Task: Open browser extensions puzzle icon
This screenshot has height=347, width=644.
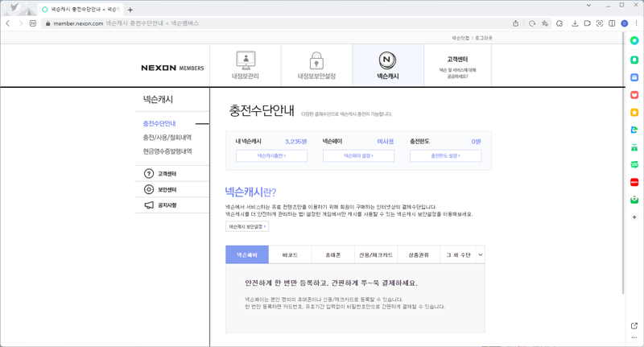Action: click(x=559, y=23)
